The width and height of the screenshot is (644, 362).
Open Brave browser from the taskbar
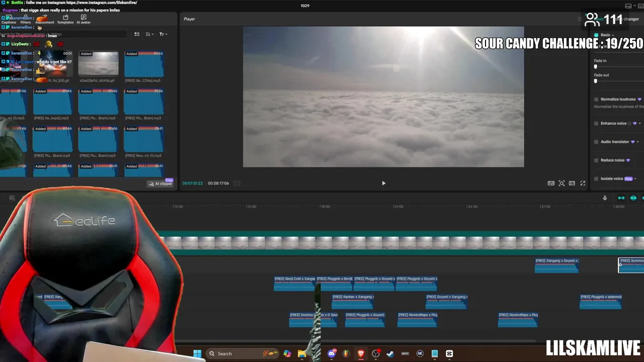(361, 353)
